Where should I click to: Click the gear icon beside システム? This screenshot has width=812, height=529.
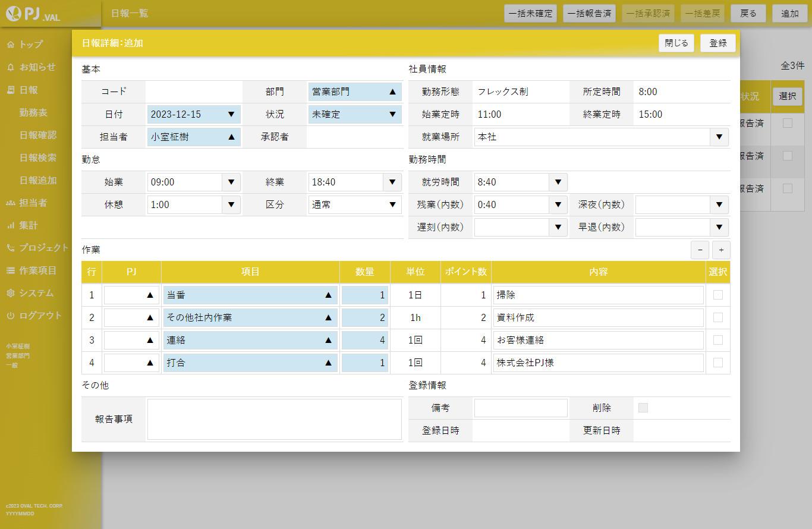coord(11,293)
